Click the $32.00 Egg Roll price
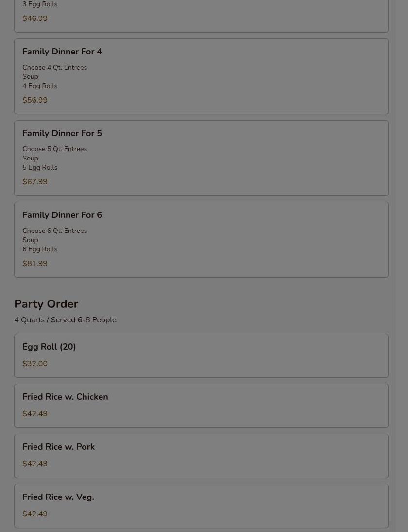Image resolution: width=408 pixels, height=532 pixels. [x=35, y=364]
